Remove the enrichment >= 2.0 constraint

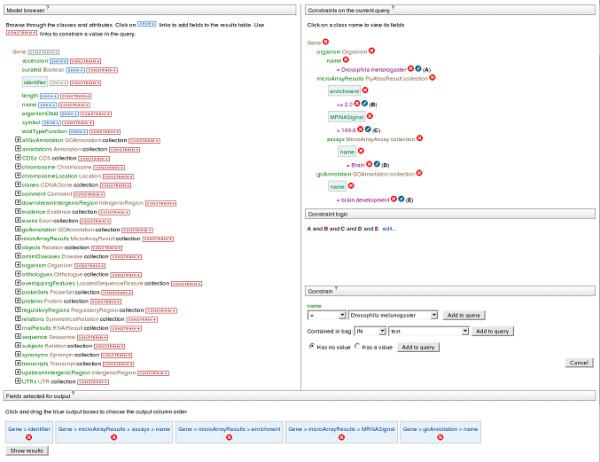click(357, 103)
